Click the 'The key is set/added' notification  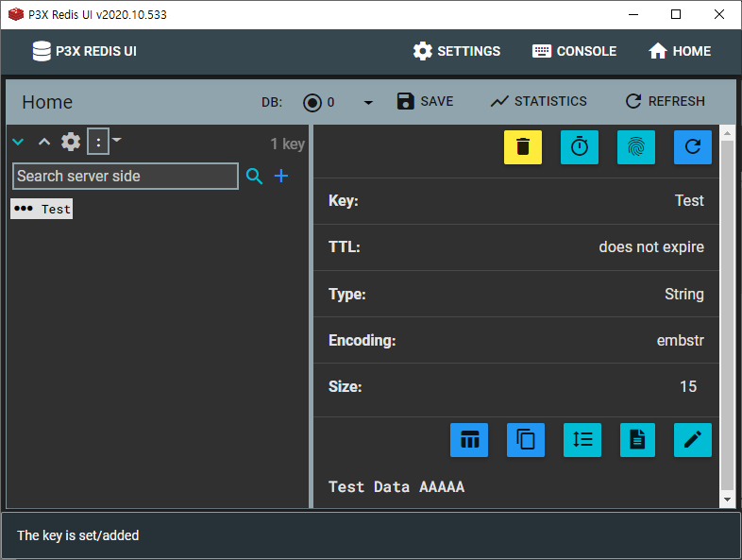pos(78,535)
